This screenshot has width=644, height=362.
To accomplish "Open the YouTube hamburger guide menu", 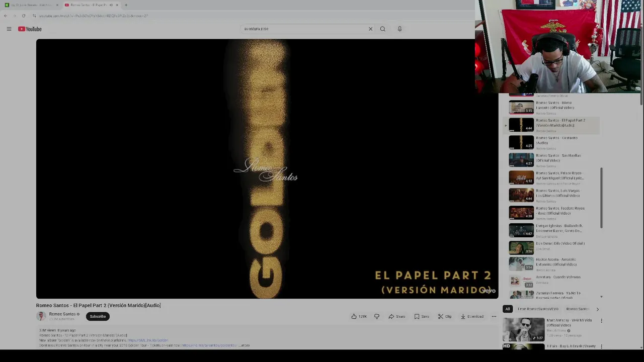I will (x=9, y=29).
